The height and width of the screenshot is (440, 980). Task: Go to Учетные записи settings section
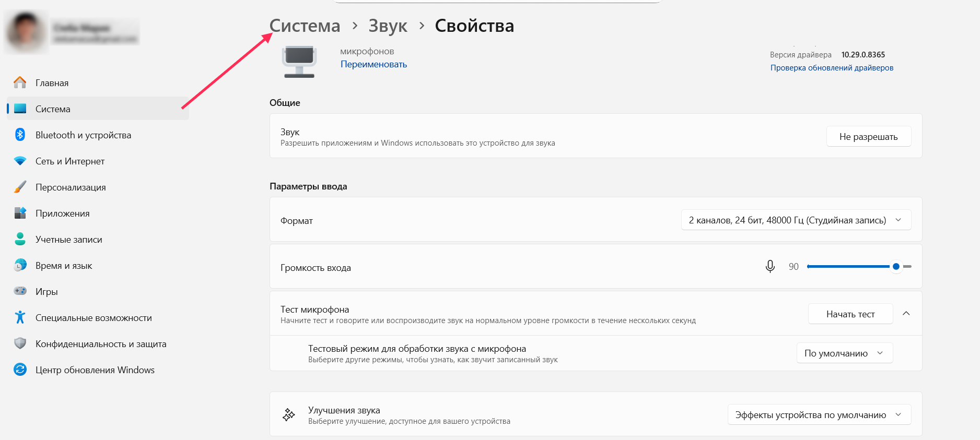coord(68,240)
